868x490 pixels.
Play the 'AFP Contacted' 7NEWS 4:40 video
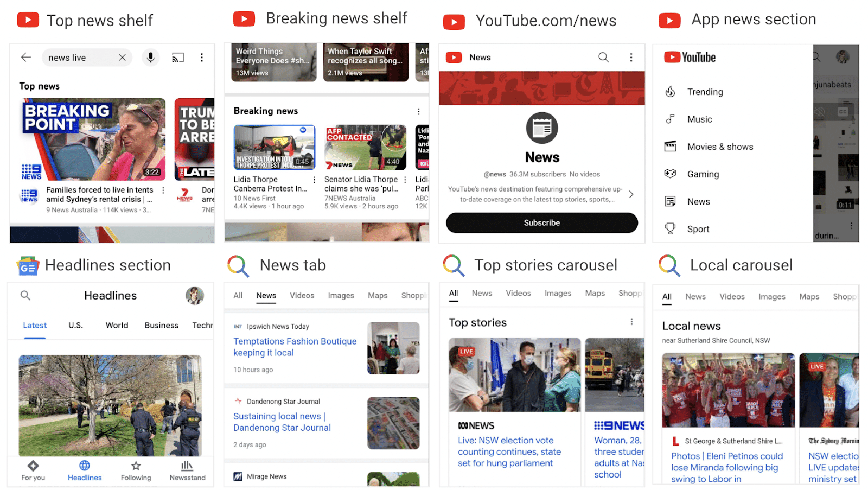point(365,148)
